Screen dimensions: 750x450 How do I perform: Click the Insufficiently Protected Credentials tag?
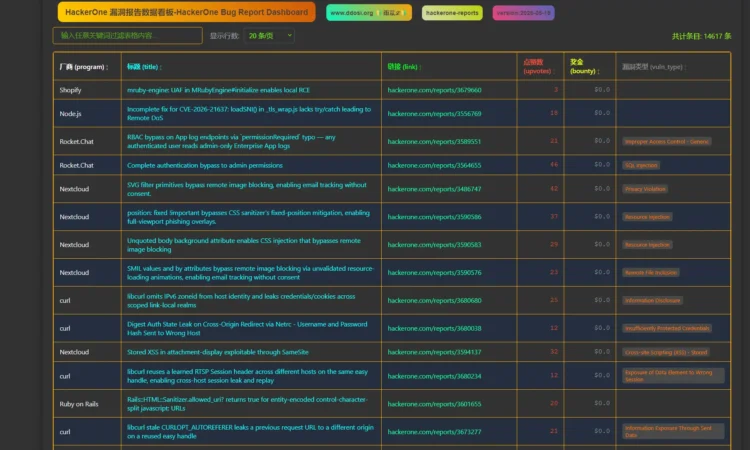(667, 329)
